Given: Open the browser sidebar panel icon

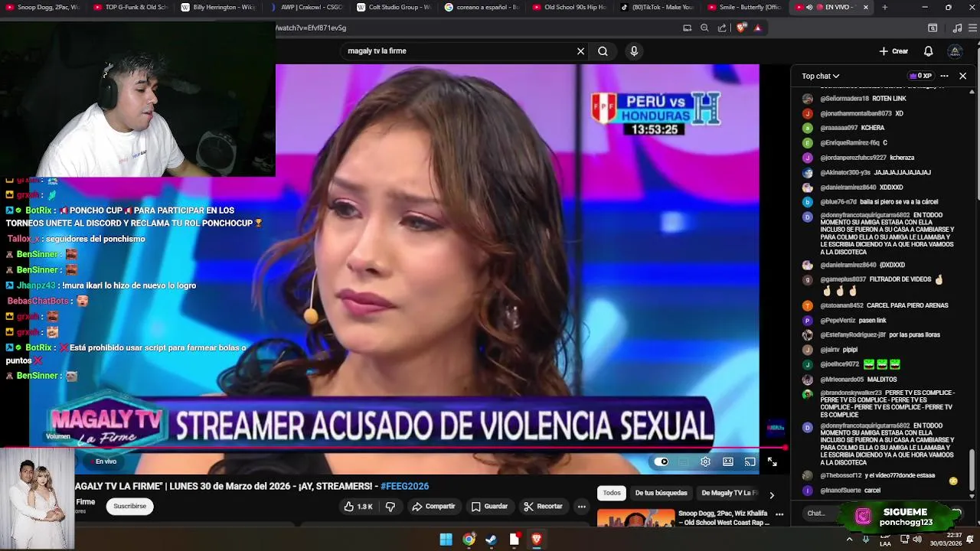Looking at the screenshot, I should (x=933, y=28).
